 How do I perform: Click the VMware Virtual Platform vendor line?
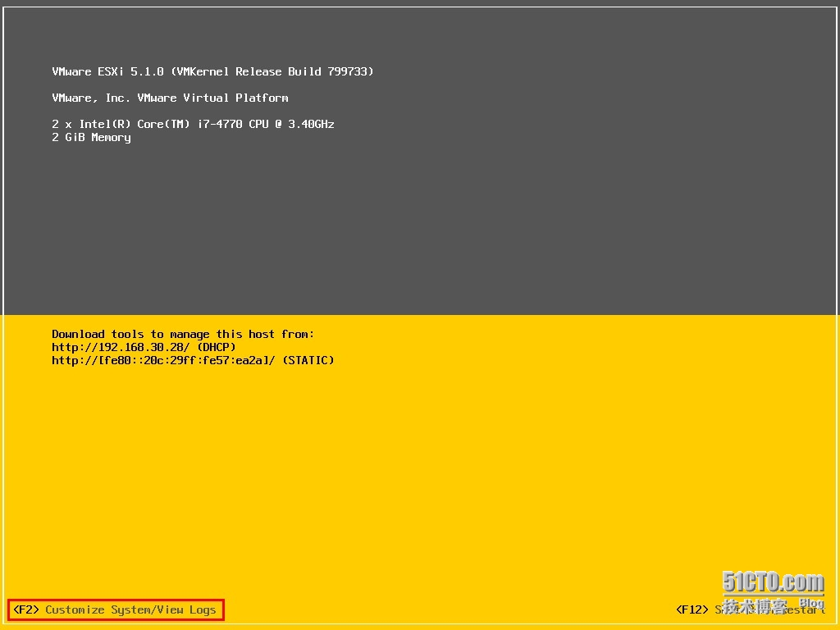tap(170, 98)
